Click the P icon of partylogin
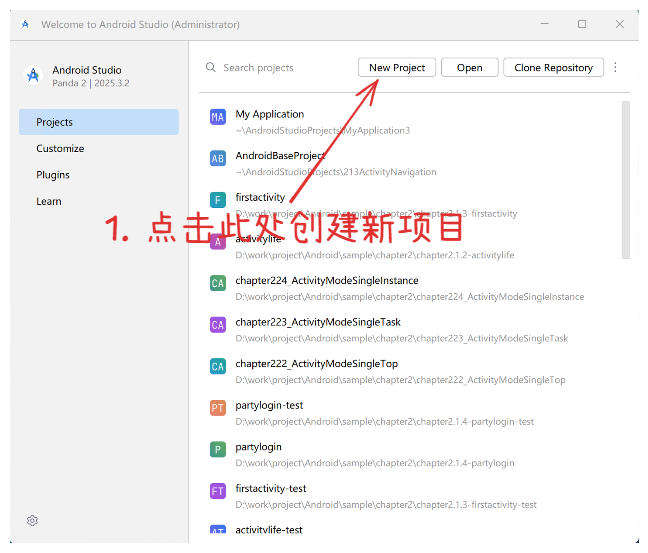 [x=218, y=449]
